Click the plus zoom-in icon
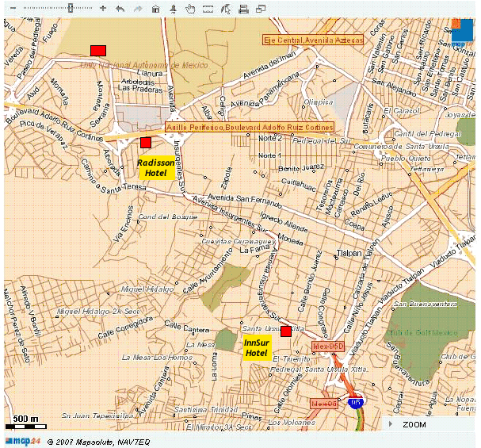 click(103, 8)
